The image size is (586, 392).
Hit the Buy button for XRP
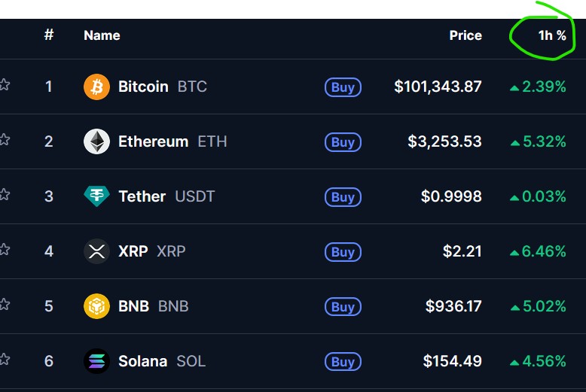pos(343,252)
